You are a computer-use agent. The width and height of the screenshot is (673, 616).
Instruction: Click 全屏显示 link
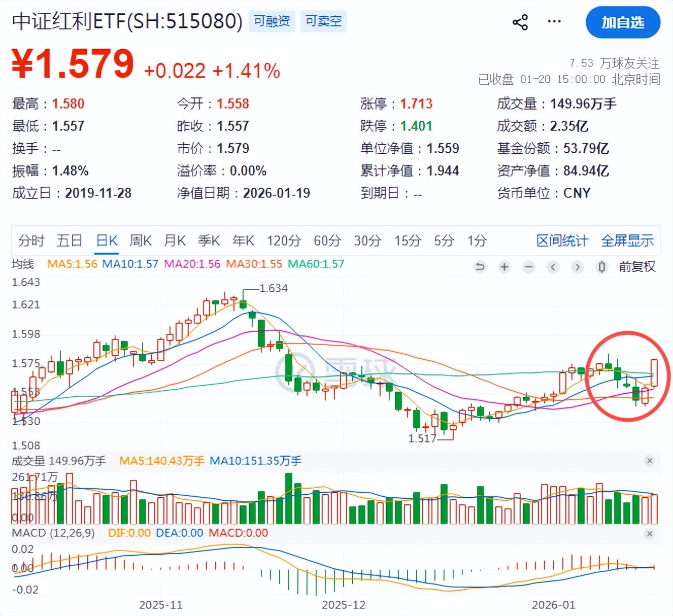pyautogui.click(x=627, y=241)
